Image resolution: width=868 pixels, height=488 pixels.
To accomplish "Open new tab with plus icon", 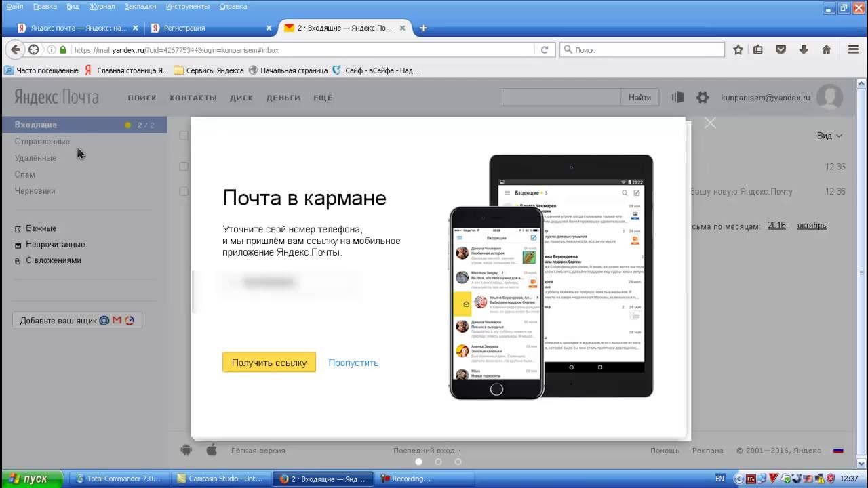I will (x=423, y=28).
